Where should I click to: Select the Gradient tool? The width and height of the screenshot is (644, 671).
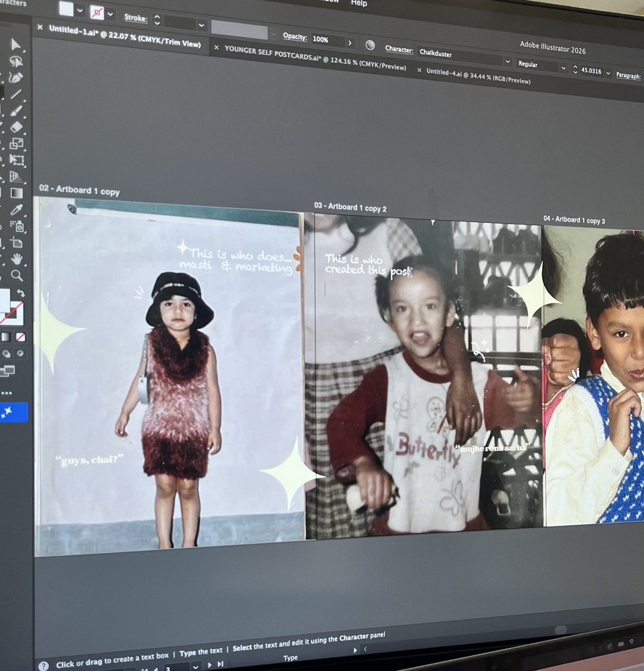point(17,193)
